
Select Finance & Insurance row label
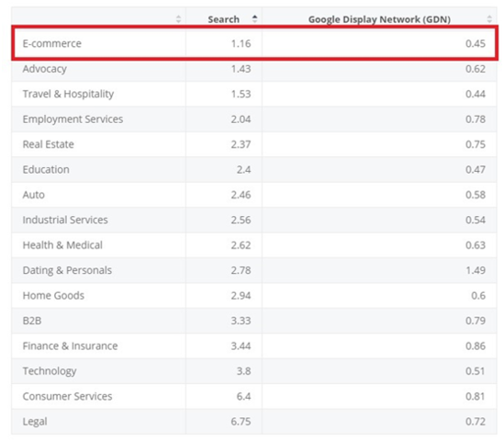coord(70,346)
